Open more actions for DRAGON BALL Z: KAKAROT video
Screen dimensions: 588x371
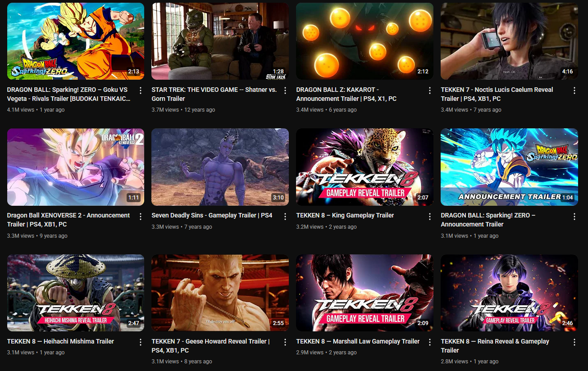pyautogui.click(x=429, y=90)
